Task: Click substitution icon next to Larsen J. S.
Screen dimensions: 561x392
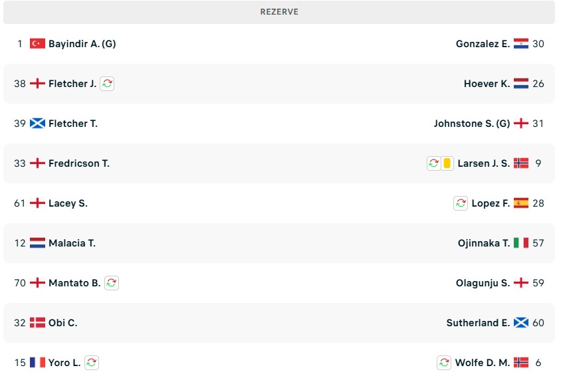Action: (433, 163)
